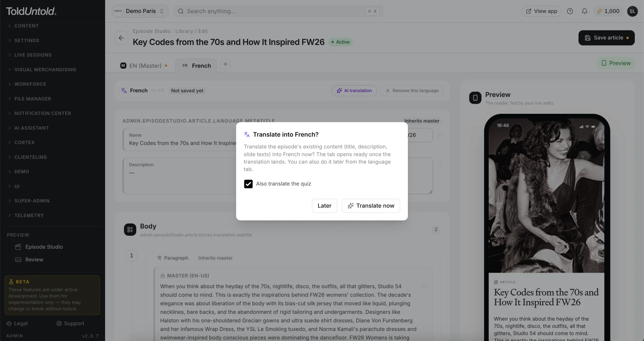This screenshot has width=644, height=341.
Task: Open the Demo Paris workspace switcher
Action: [140, 11]
